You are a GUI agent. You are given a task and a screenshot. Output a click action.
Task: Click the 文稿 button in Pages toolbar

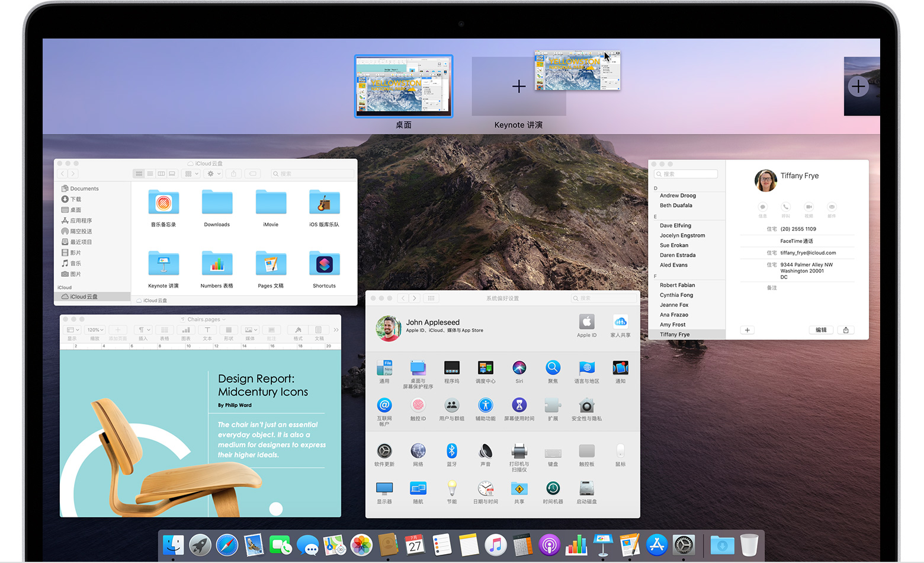319,330
